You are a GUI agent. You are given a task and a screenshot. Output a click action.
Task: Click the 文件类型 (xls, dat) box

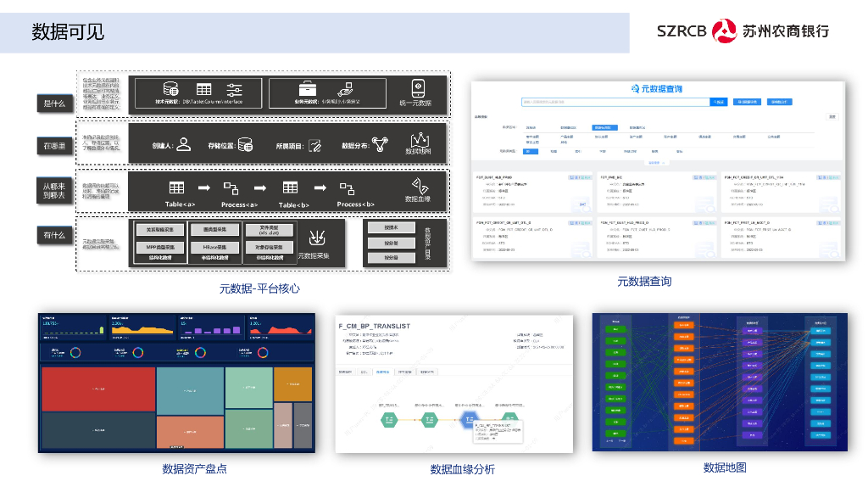tap(269, 230)
